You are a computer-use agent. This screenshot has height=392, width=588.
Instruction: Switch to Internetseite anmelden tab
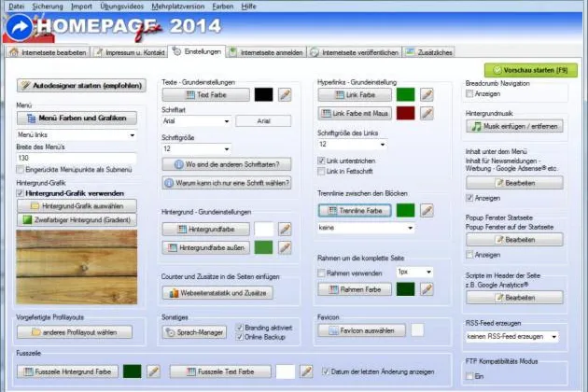click(x=266, y=52)
